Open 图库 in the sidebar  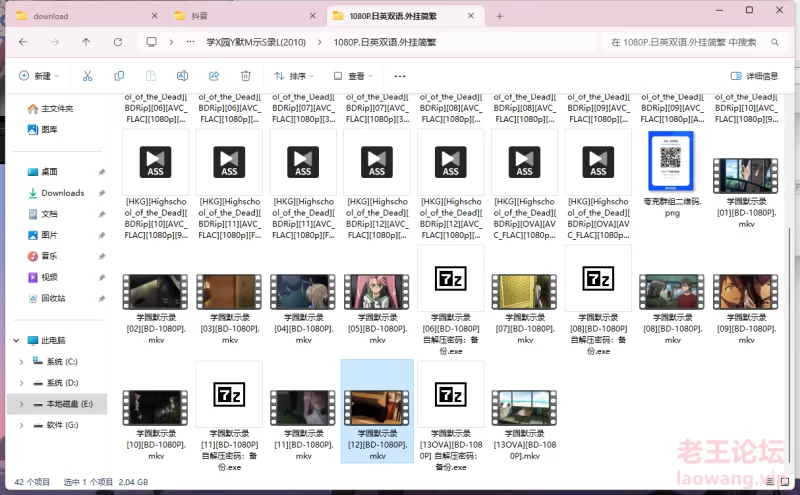42,130
